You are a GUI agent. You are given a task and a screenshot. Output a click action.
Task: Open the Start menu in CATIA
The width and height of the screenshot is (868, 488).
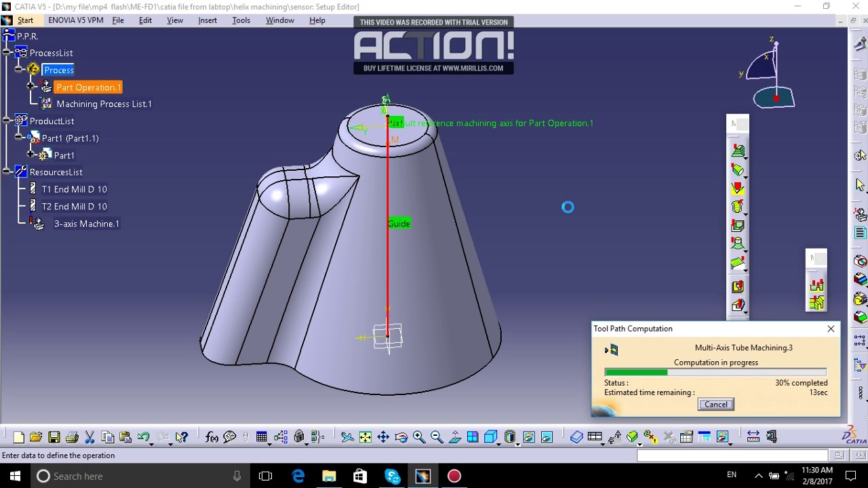point(25,20)
